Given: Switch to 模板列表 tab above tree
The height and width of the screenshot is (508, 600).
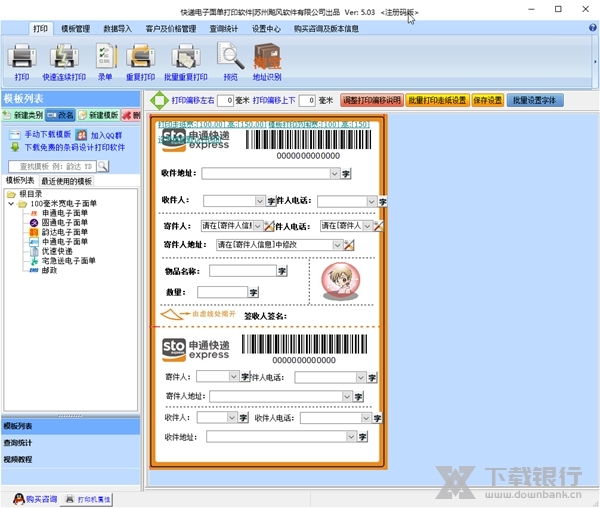Looking at the screenshot, I should click(20, 181).
